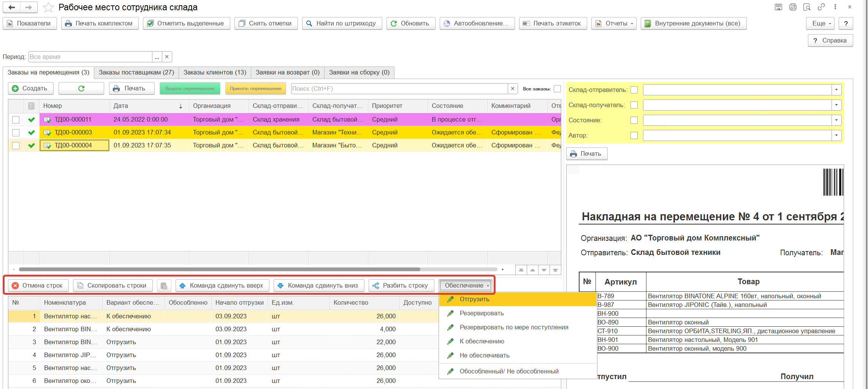Click the print preview icon in title bar
Image resolution: width=868 pixels, height=389 pixels.
(807, 7)
